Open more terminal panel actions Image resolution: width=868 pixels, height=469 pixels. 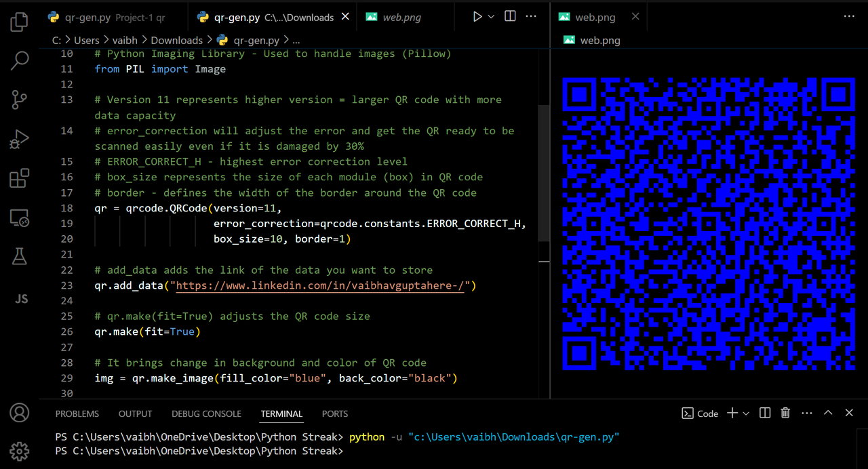[x=806, y=413]
